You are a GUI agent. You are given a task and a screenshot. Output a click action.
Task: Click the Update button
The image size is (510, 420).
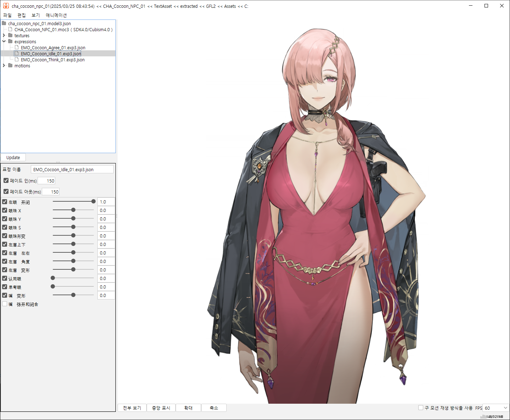(x=13, y=157)
